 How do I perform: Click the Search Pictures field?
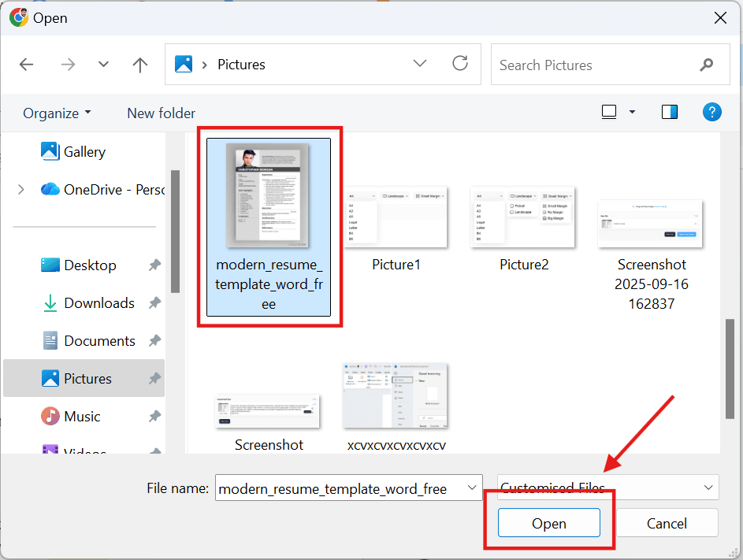click(x=595, y=65)
